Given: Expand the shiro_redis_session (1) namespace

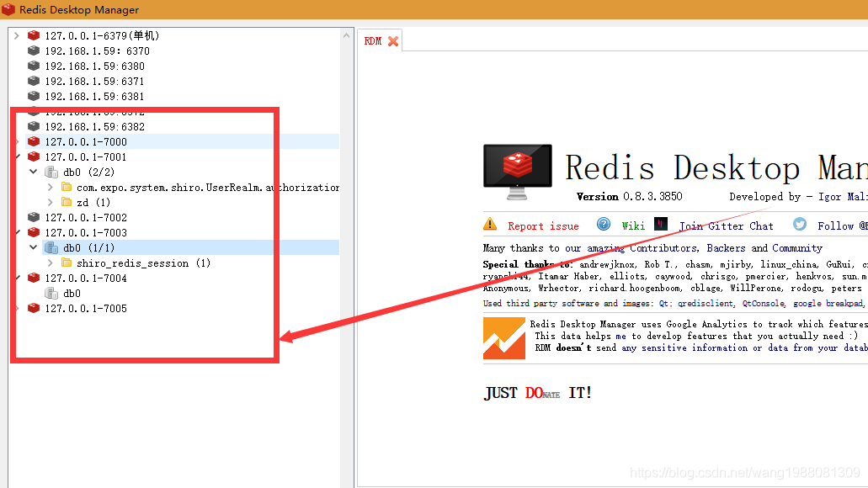Looking at the screenshot, I should tap(50, 263).
